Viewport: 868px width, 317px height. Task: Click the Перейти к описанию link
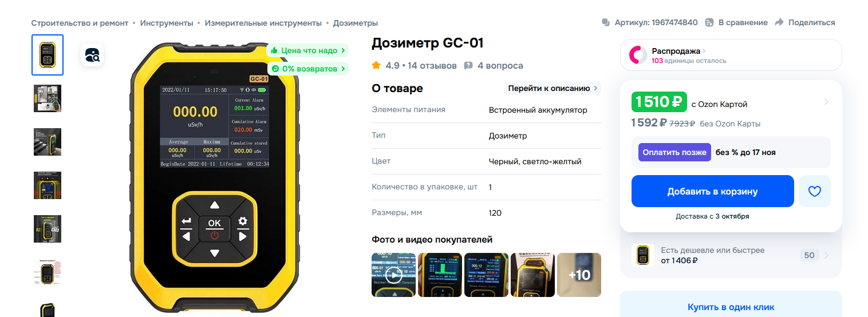click(553, 88)
